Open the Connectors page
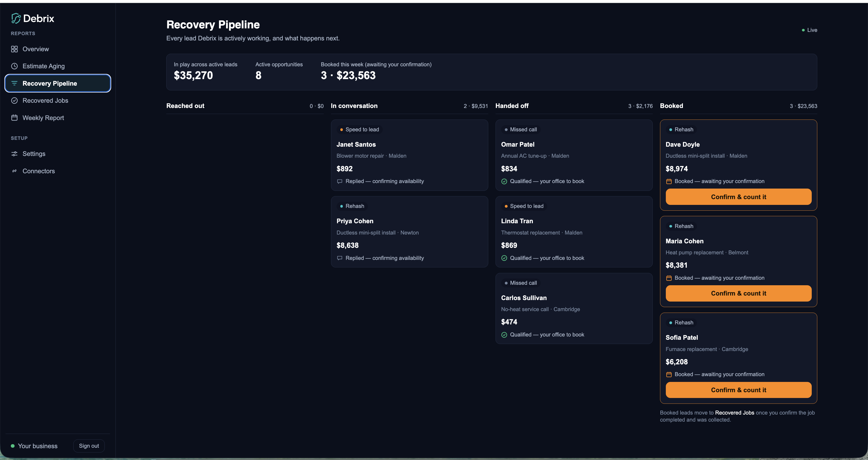This screenshot has height=460, width=868. click(58, 171)
